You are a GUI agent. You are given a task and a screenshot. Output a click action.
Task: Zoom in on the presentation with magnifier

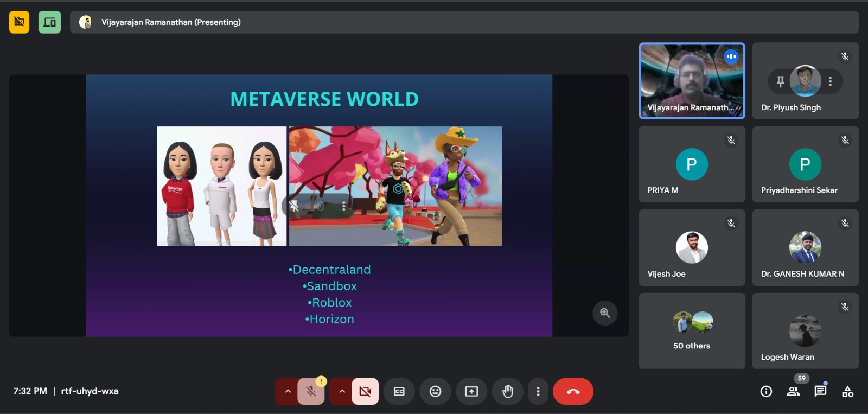tap(605, 313)
